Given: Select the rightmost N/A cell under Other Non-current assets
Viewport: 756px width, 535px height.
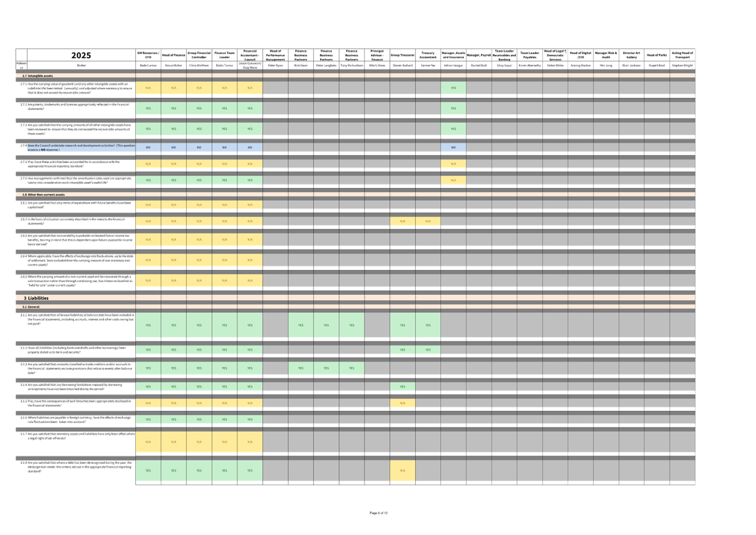Looking at the screenshot, I should 428,221.
